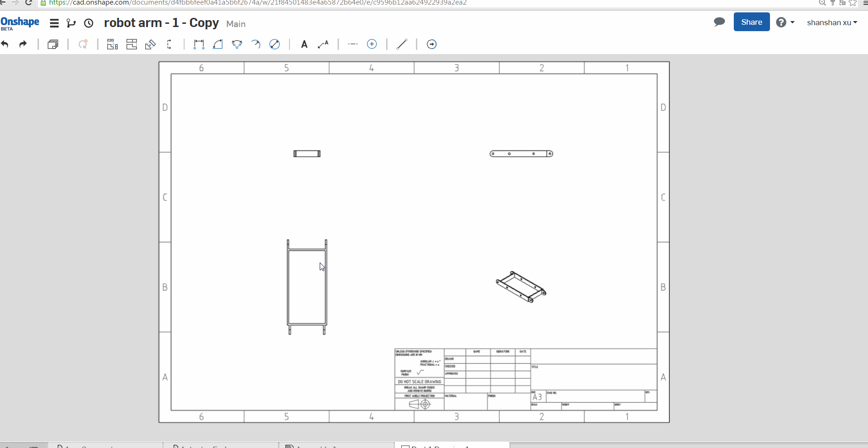This screenshot has width=868, height=448.
Task: Open the sheets manager
Action: (53, 44)
